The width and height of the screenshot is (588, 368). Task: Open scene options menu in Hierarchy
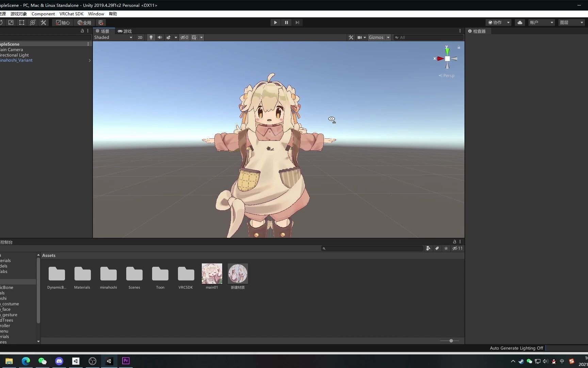click(x=88, y=44)
